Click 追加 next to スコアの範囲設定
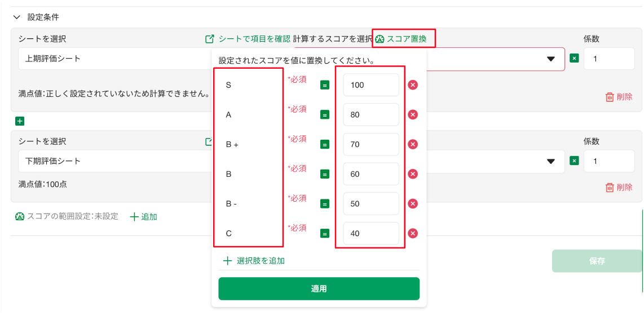Viewport: 644px width, 316px height. click(x=143, y=217)
